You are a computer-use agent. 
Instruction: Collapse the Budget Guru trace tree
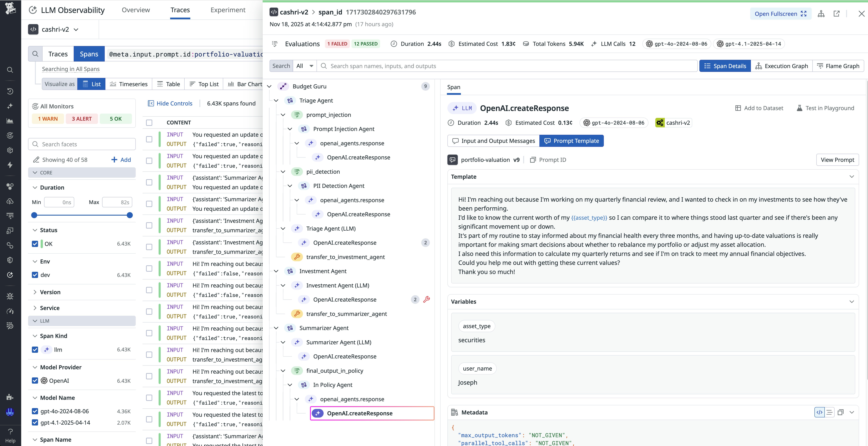coord(269,86)
